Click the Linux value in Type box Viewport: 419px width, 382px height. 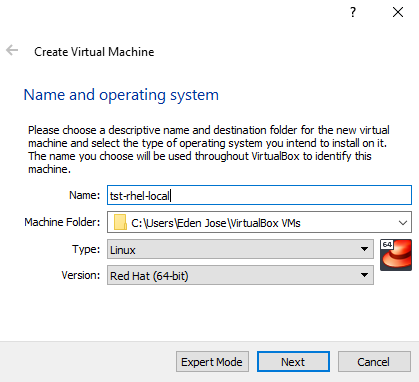pyautogui.click(x=123, y=250)
